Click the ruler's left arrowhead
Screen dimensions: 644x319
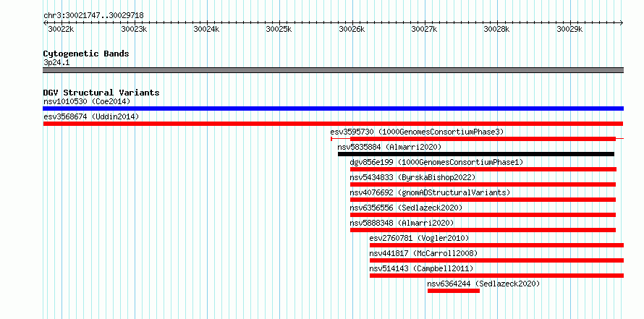pos(45,23)
